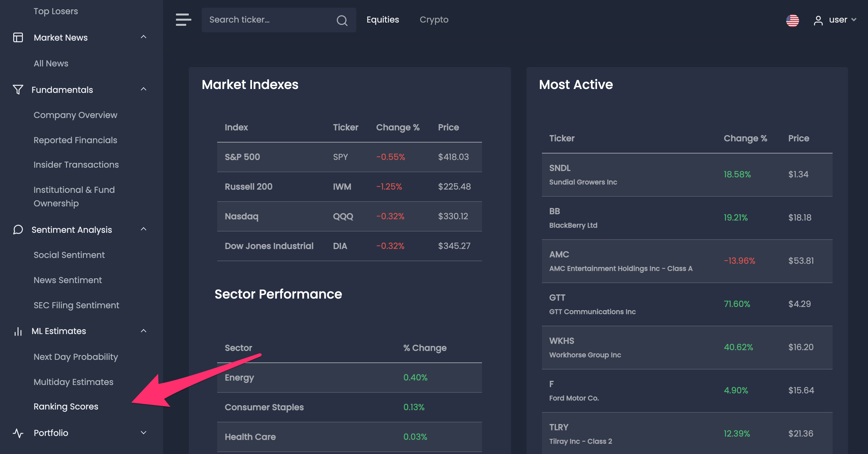Click the Market News layout icon
Image resolution: width=868 pixels, height=454 pixels.
pyautogui.click(x=18, y=37)
